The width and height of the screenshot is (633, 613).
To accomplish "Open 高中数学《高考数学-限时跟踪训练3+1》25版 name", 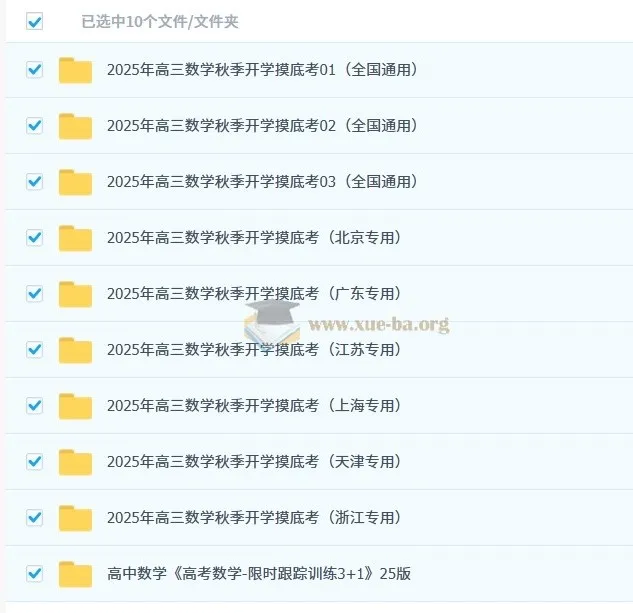I will 259,573.
